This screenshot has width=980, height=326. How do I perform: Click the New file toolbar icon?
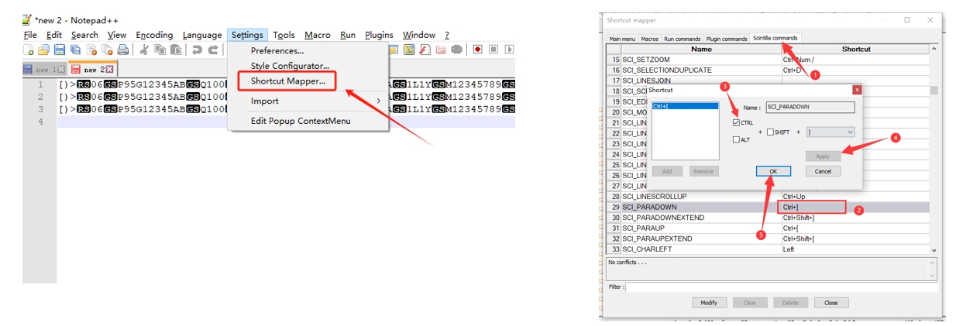click(29, 50)
